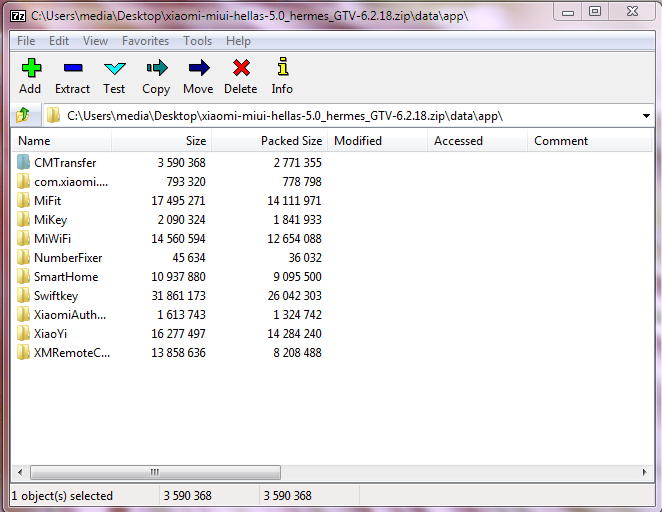This screenshot has width=662, height=512.
Task: Select the XiaomiAuth folder icon
Action: coord(24,314)
